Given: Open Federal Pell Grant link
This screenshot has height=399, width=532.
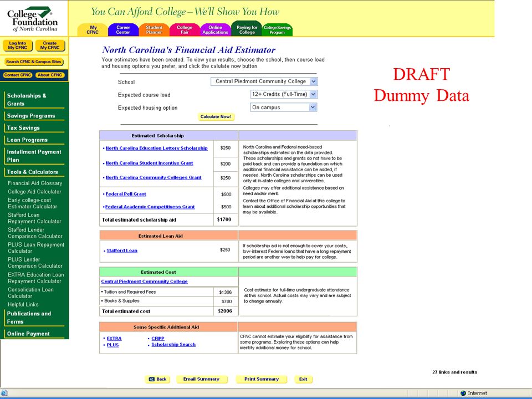Looking at the screenshot, I should point(126,194).
